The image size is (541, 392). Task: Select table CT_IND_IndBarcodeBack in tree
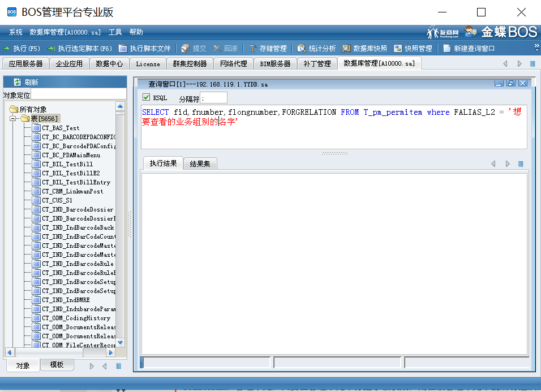click(x=78, y=227)
